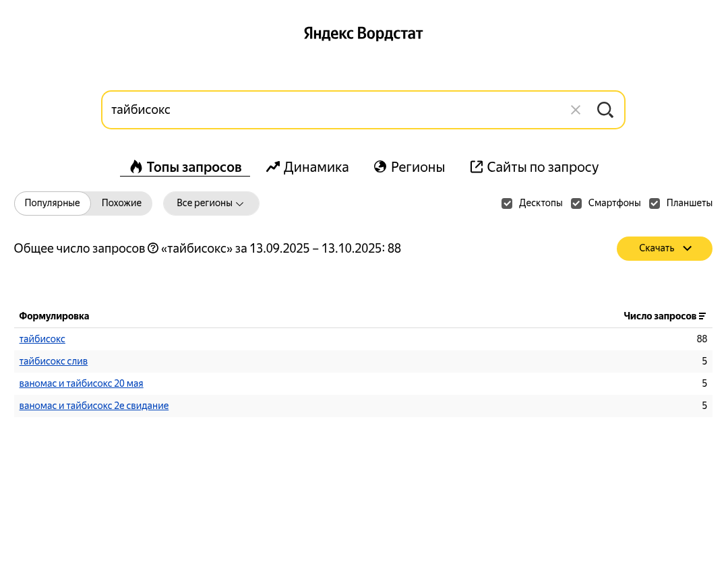Open the тайбисокс query link
The width and height of the screenshot is (728, 566).
click(x=42, y=339)
